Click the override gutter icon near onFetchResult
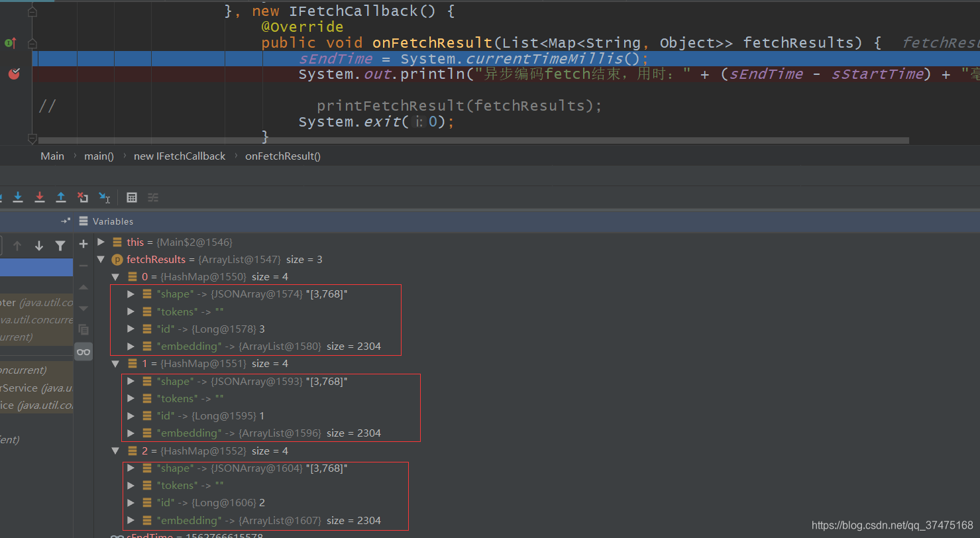Viewport: 980px width, 538px height. (11, 42)
